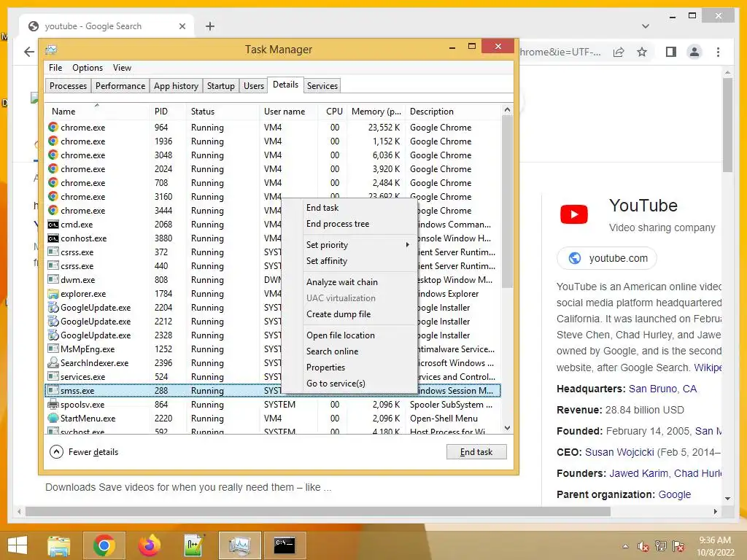Image resolution: width=747 pixels, height=560 pixels.
Task: Sort processes by the Name column
Action: click(63, 112)
